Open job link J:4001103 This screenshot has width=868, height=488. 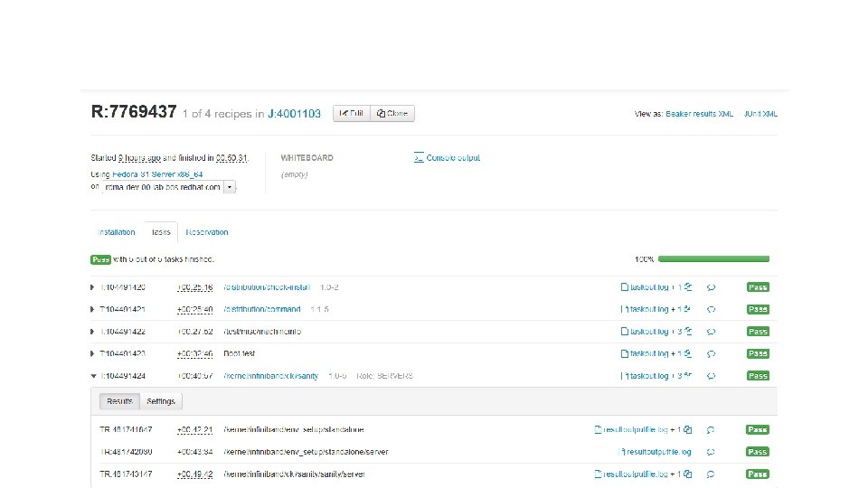tap(294, 114)
